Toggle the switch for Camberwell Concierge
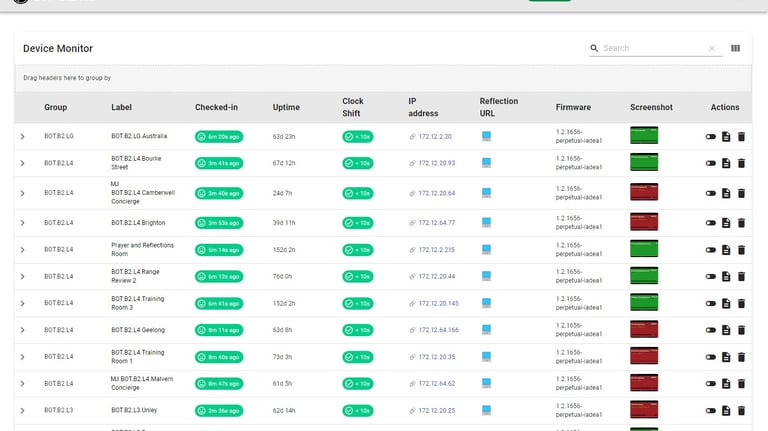 pos(711,193)
